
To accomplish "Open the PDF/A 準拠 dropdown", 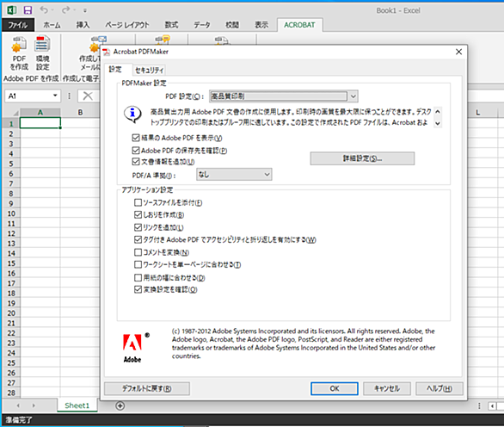I will 234,175.
